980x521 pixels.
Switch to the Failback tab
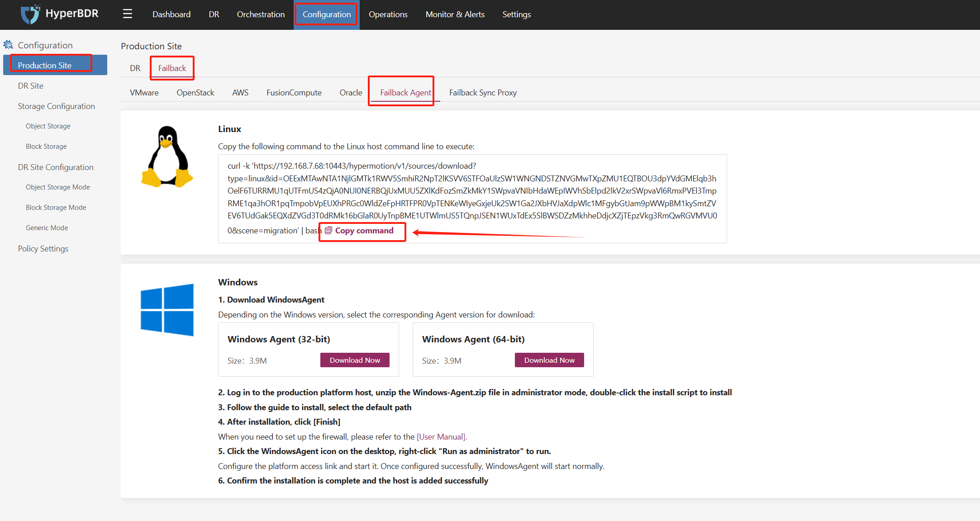pos(172,68)
